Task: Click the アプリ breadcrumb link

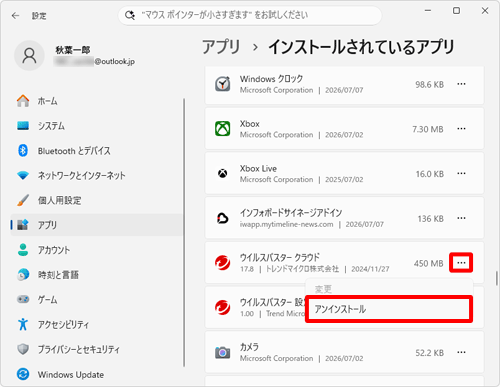Action: click(221, 47)
